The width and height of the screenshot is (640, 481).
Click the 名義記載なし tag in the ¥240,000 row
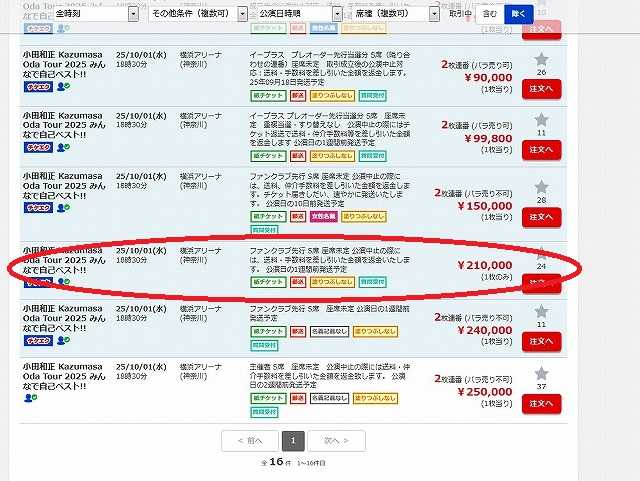329,332
